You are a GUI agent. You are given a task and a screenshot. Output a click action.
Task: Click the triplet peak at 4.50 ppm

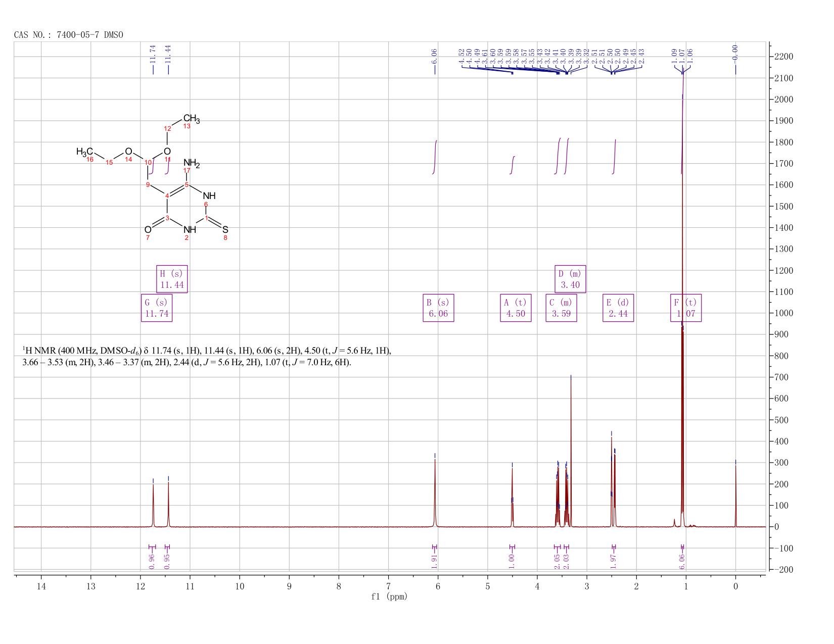512,498
